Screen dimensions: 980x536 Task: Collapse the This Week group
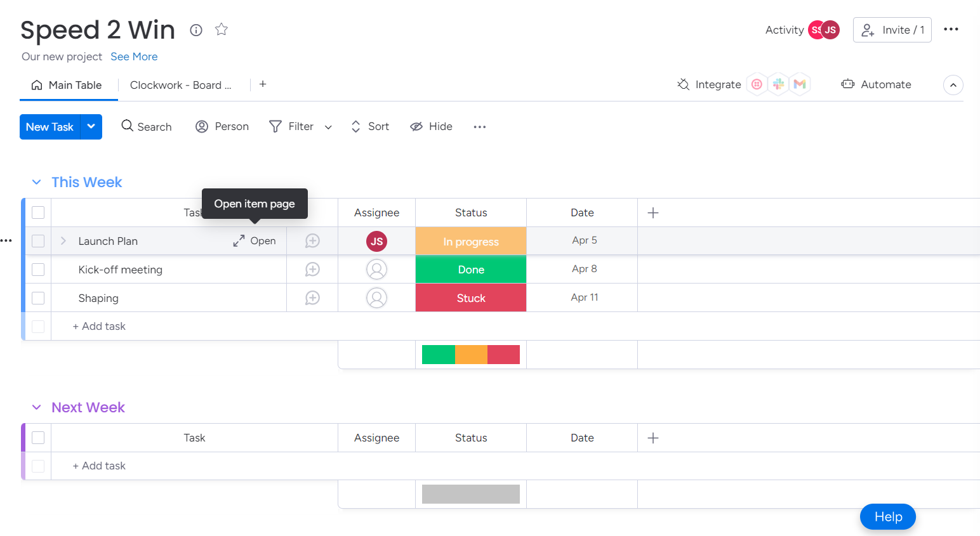[x=37, y=183]
